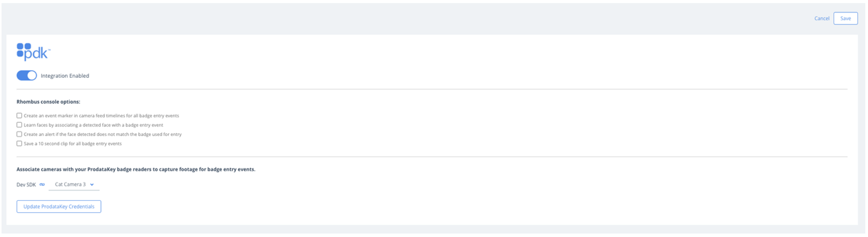Click the link icon beside Dev SDK

pyautogui.click(x=42, y=185)
